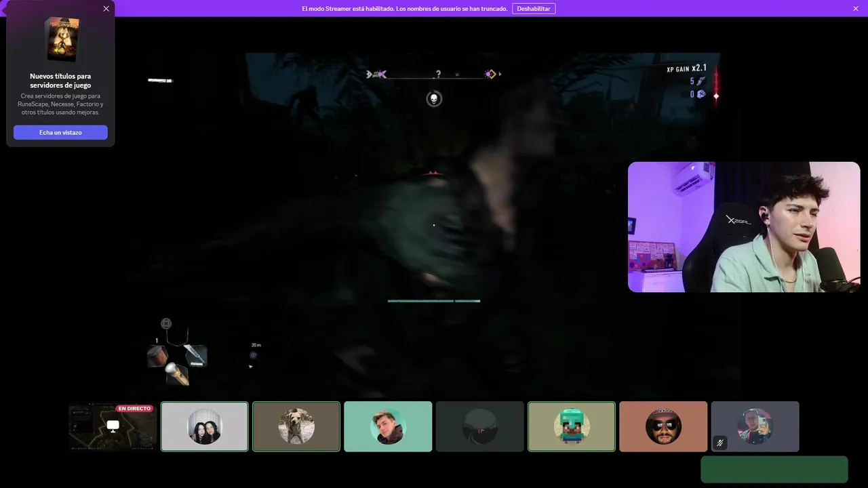Screen dimensions: 868x488
Task: Select the participant tile with two women avatar
Action: tap(205, 426)
